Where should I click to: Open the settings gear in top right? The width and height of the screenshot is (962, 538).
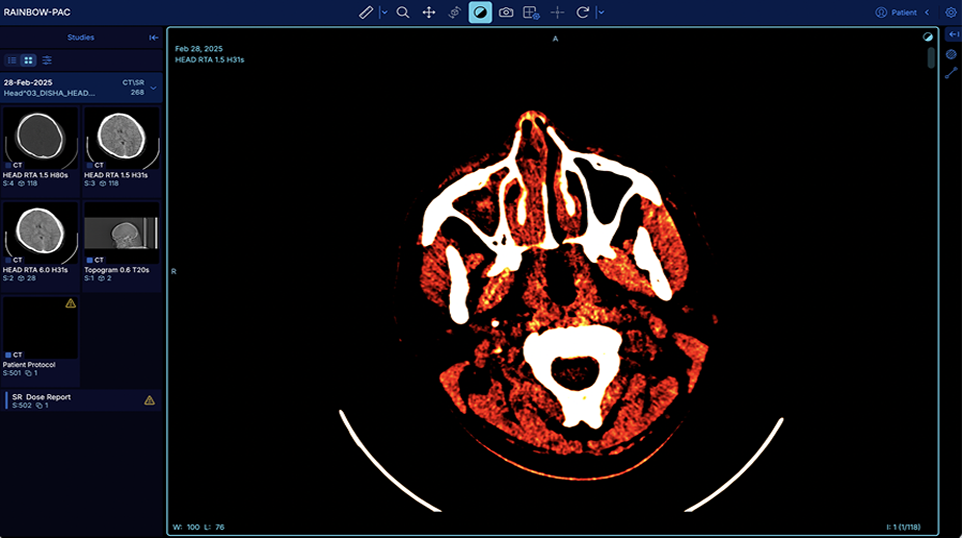pos(950,13)
